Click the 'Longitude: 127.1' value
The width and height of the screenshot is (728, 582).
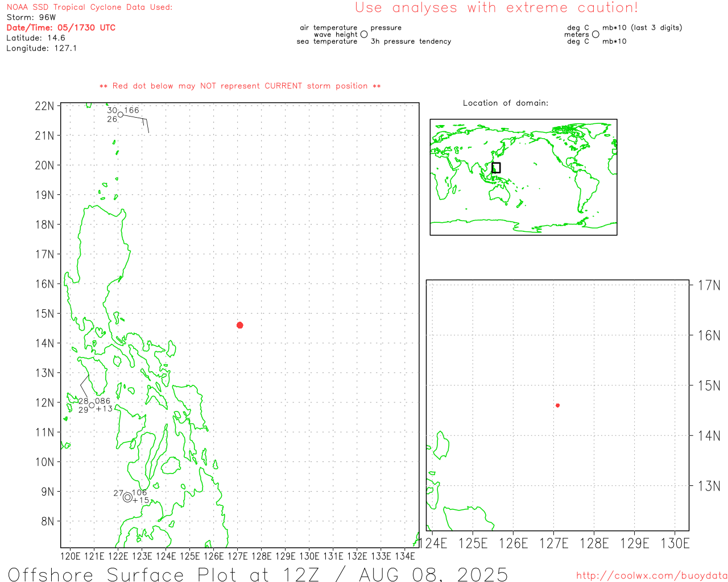tap(42, 48)
